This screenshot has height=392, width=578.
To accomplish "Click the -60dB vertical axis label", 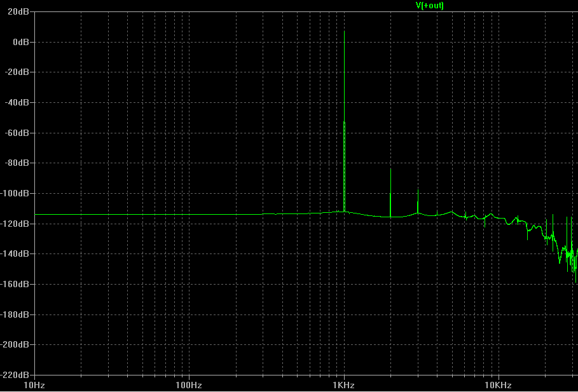I will [17, 133].
